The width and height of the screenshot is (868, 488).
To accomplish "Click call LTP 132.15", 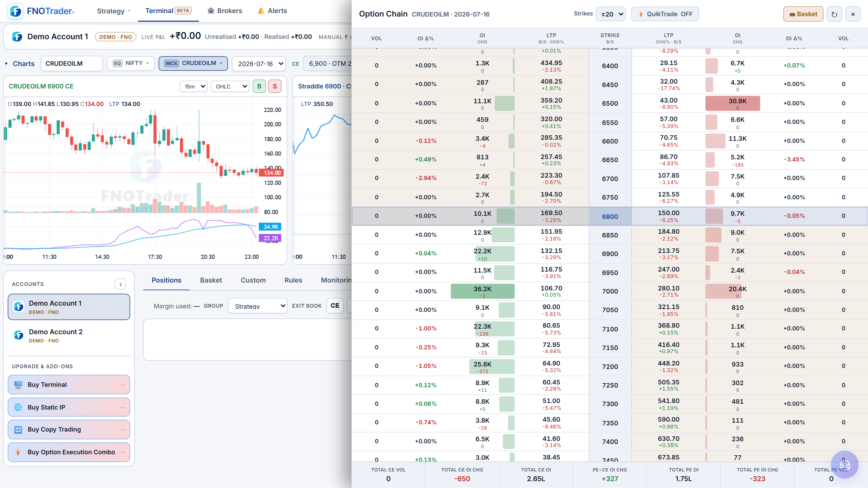I will (551, 251).
